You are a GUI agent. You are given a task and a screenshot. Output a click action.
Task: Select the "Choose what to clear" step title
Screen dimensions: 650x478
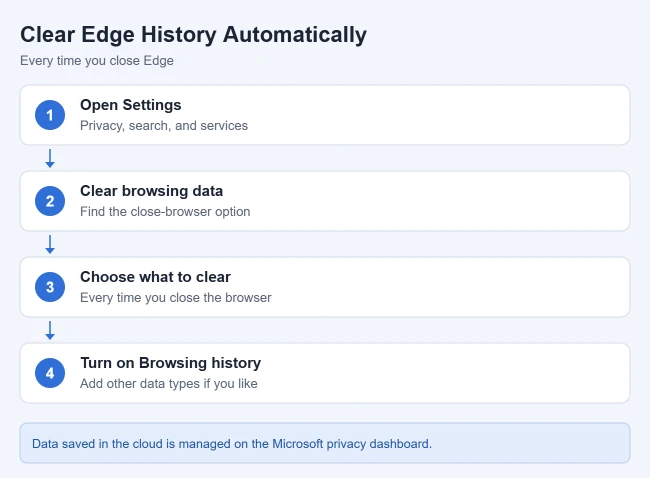pyautogui.click(x=155, y=277)
